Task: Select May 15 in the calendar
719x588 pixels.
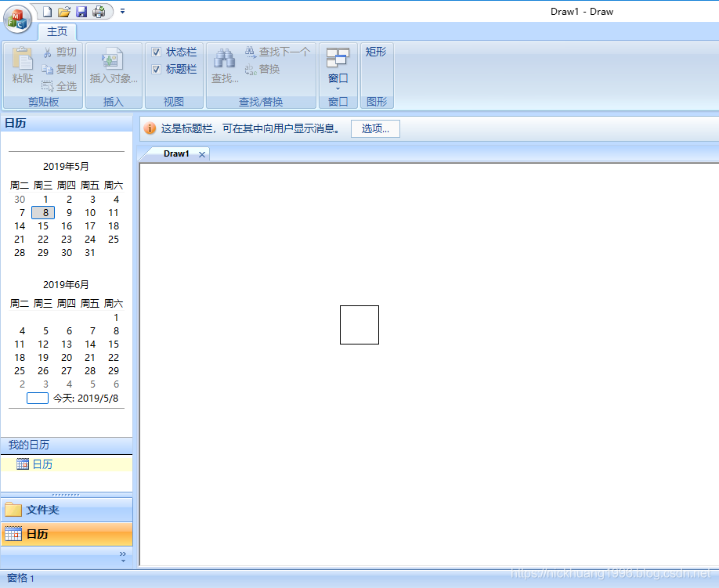Action: tap(43, 226)
